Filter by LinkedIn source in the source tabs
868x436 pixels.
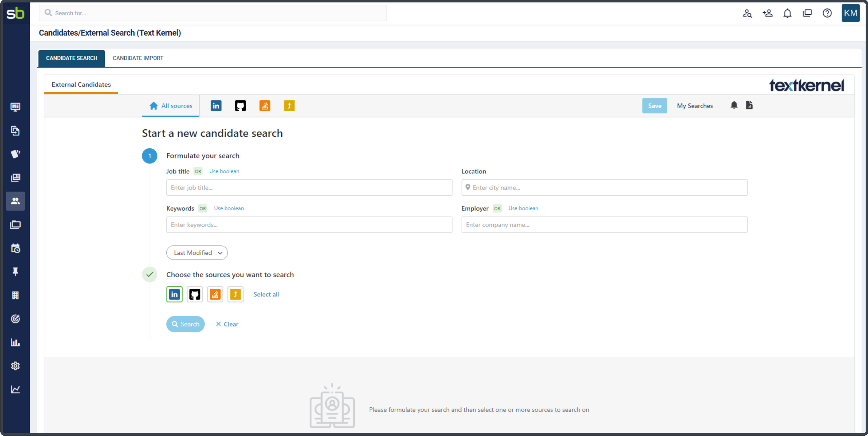[x=216, y=106]
